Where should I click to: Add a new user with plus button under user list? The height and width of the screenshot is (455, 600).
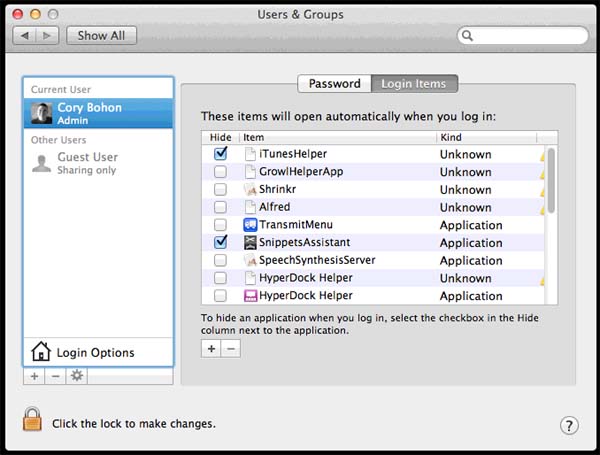click(x=34, y=376)
